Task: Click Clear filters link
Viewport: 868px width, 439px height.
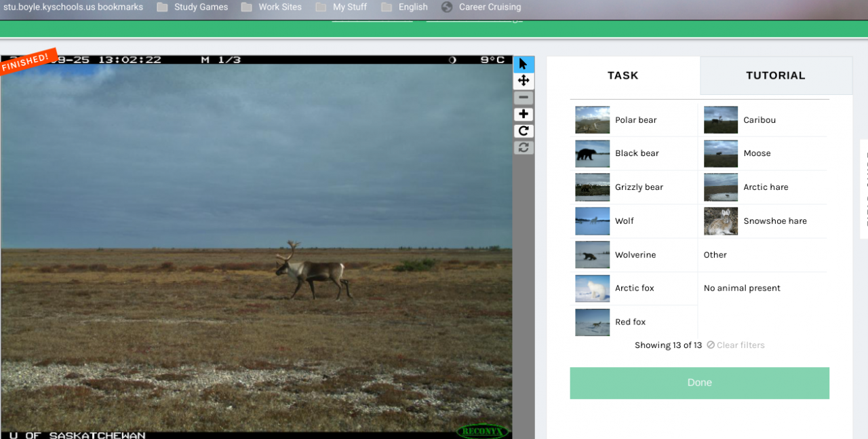Action: tap(736, 345)
